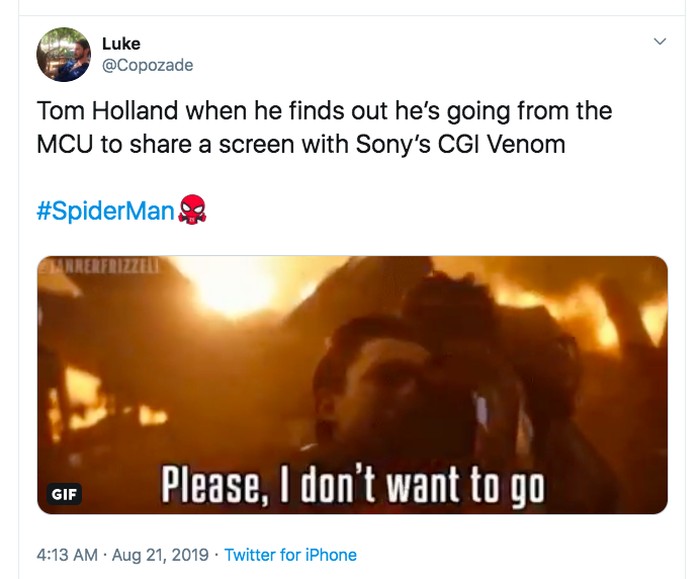
Task: Open the tweet options chevron menu
Action: click(x=659, y=42)
